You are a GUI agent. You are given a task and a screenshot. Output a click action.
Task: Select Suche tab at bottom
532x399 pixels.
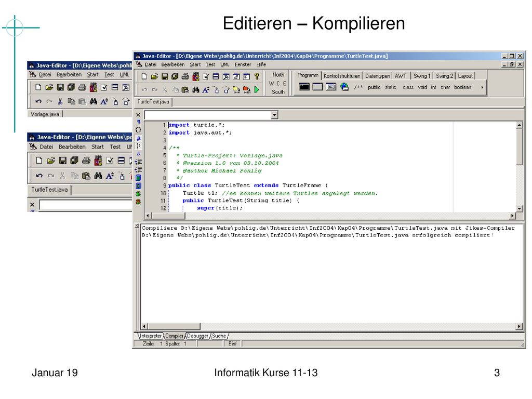(x=219, y=336)
